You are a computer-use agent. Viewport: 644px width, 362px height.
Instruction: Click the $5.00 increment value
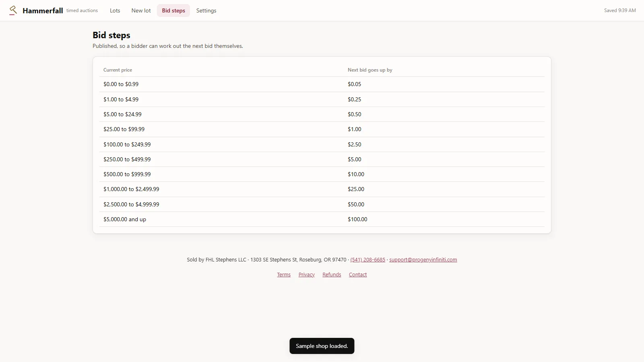(355, 159)
